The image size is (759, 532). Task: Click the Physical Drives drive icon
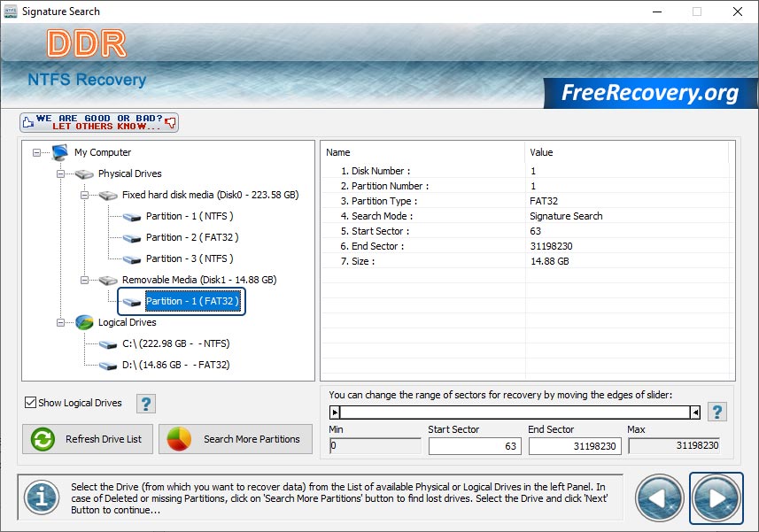pyautogui.click(x=84, y=173)
